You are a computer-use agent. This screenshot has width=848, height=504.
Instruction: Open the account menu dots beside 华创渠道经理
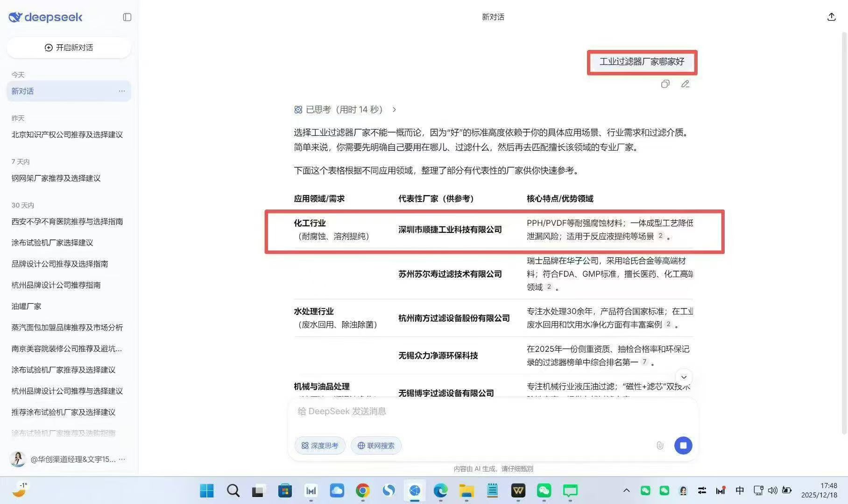(122, 459)
